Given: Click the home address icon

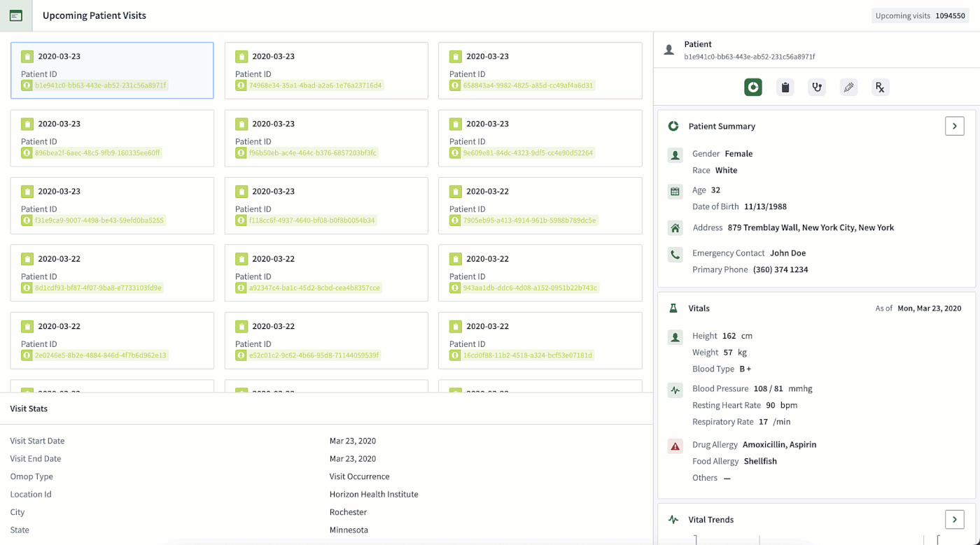Looking at the screenshot, I should coord(675,228).
